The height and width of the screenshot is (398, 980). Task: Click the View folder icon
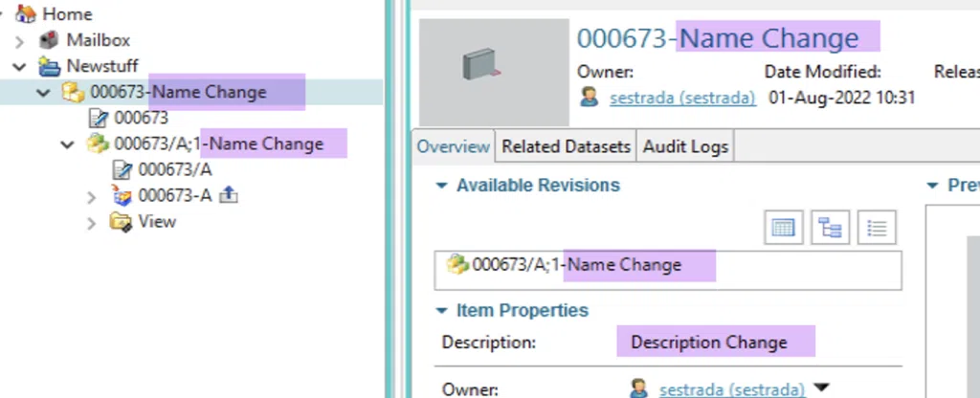tap(121, 222)
